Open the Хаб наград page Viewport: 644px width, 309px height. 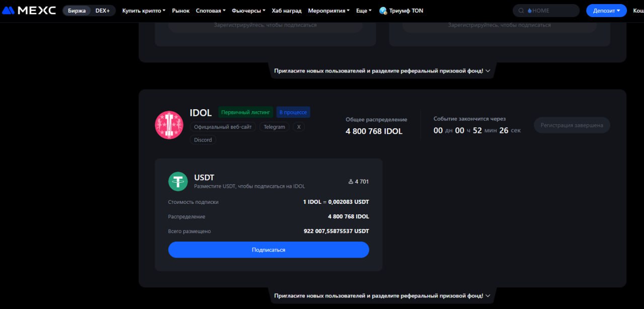(x=287, y=11)
